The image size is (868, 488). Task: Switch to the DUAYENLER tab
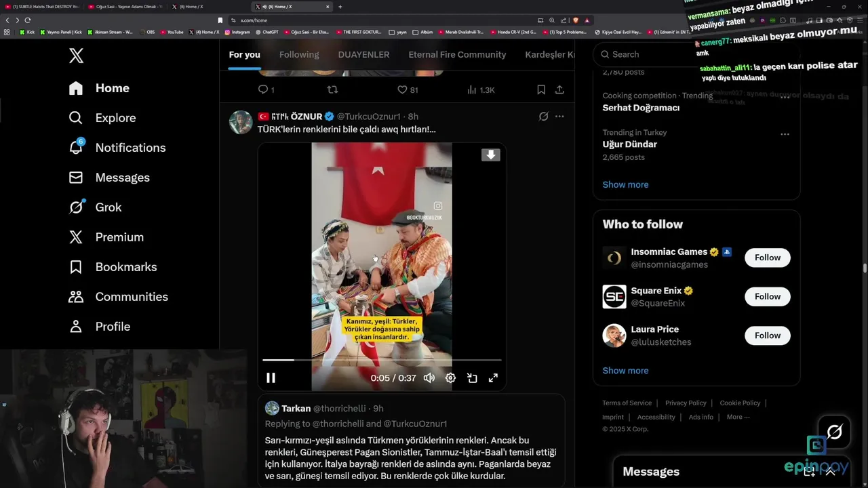click(363, 54)
